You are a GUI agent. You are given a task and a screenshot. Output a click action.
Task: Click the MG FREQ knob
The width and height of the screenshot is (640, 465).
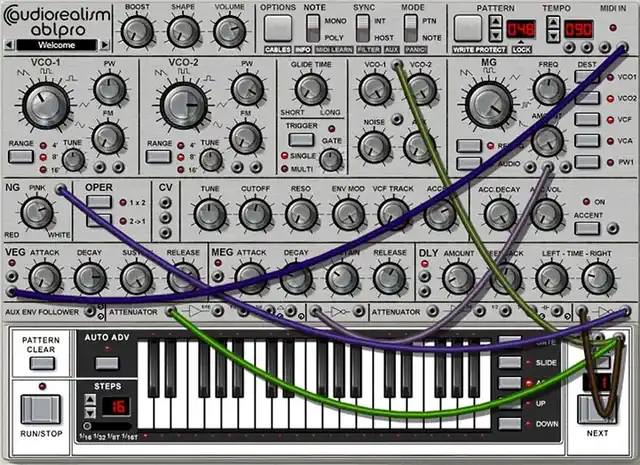click(x=549, y=89)
